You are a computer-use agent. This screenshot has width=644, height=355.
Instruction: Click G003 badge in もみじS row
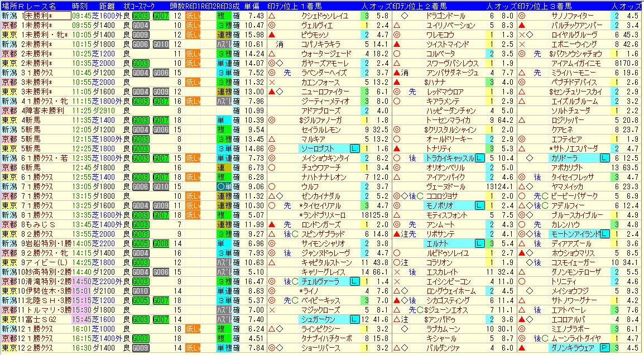141,225
